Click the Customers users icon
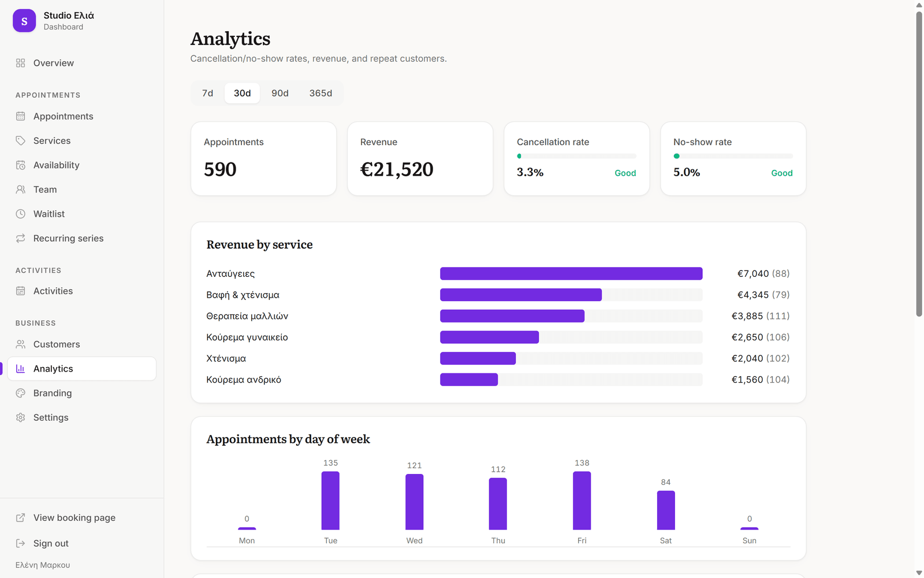Viewport: 924px width, 578px height. pos(21,344)
